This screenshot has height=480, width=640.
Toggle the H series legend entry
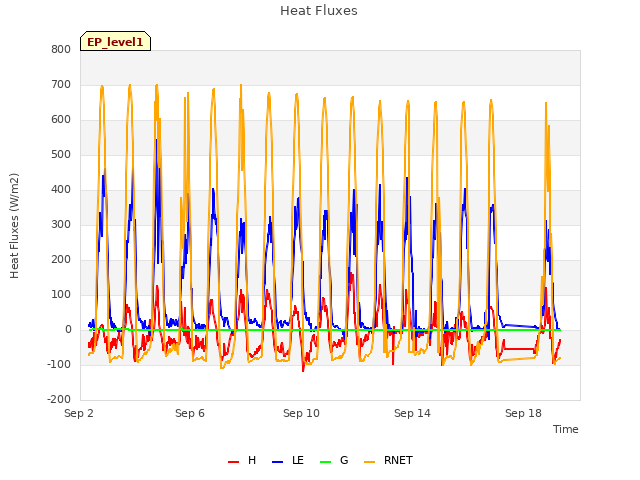(242, 460)
